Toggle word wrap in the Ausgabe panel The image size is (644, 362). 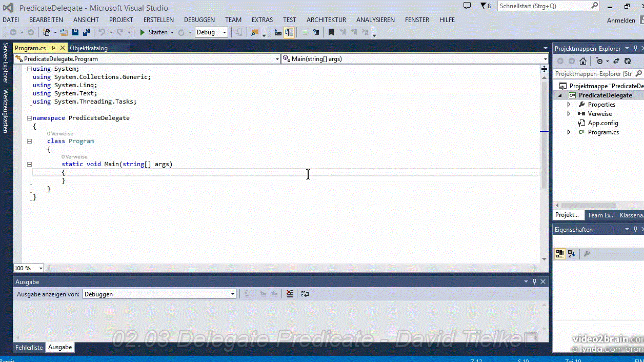click(x=305, y=294)
